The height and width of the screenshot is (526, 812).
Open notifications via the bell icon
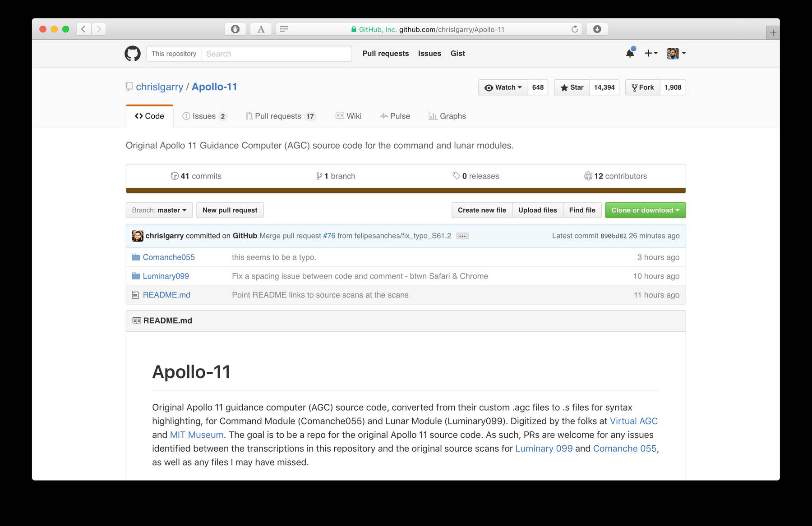(629, 53)
